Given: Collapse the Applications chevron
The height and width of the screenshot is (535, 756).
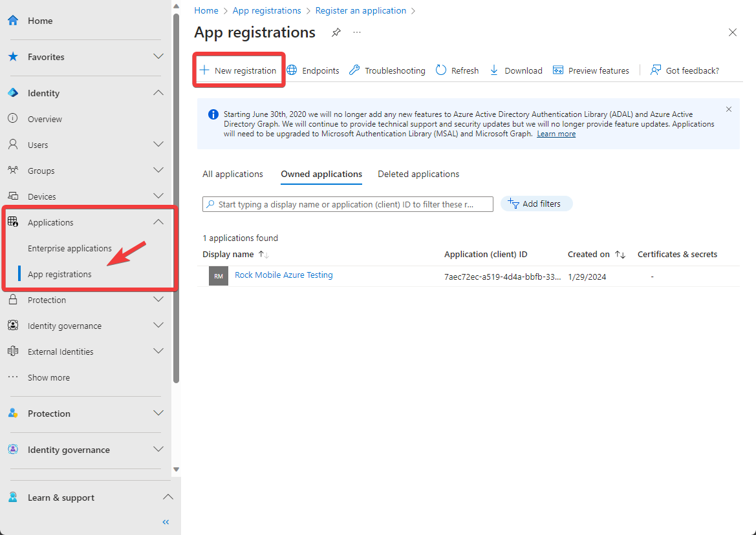Looking at the screenshot, I should pyautogui.click(x=158, y=222).
